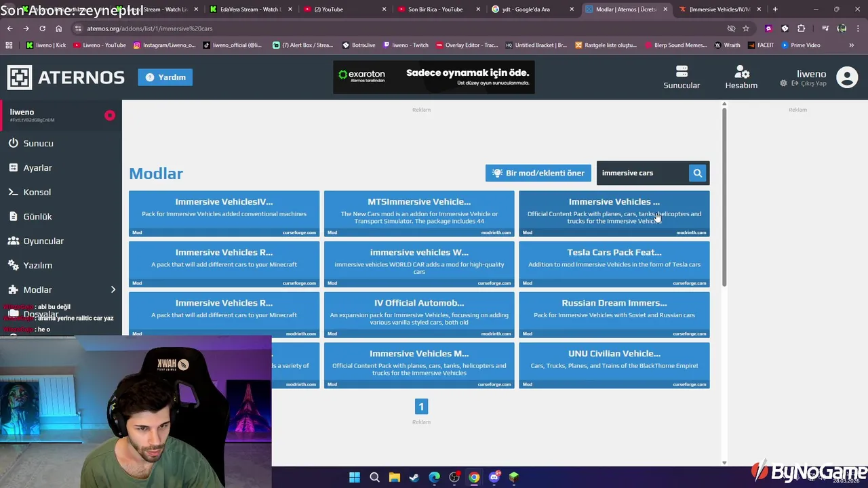868x488 pixels.
Task: Click the browser back arrow
Action: [x=9, y=28]
